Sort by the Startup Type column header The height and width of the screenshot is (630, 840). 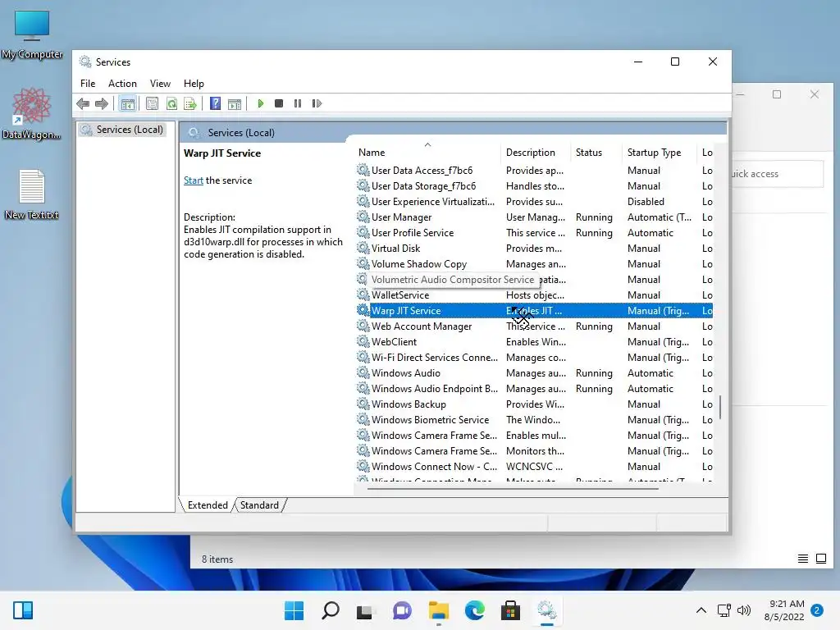pyautogui.click(x=660, y=152)
